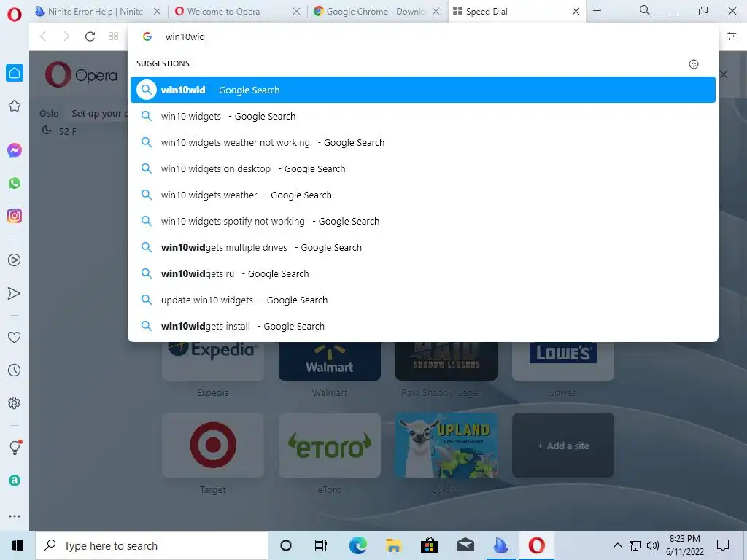Choose the 'win10 widgets' suggestion
Viewport: 747px width, 560px height.
point(423,116)
